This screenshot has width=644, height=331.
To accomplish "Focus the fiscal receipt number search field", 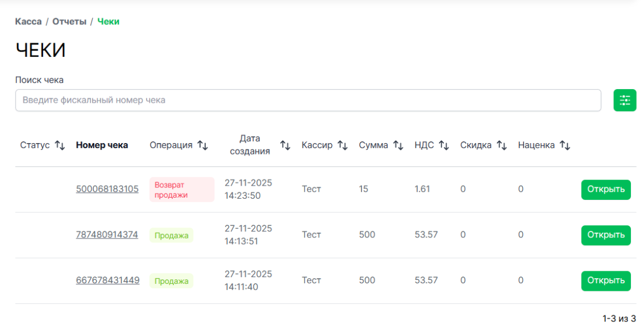I will (x=308, y=100).
